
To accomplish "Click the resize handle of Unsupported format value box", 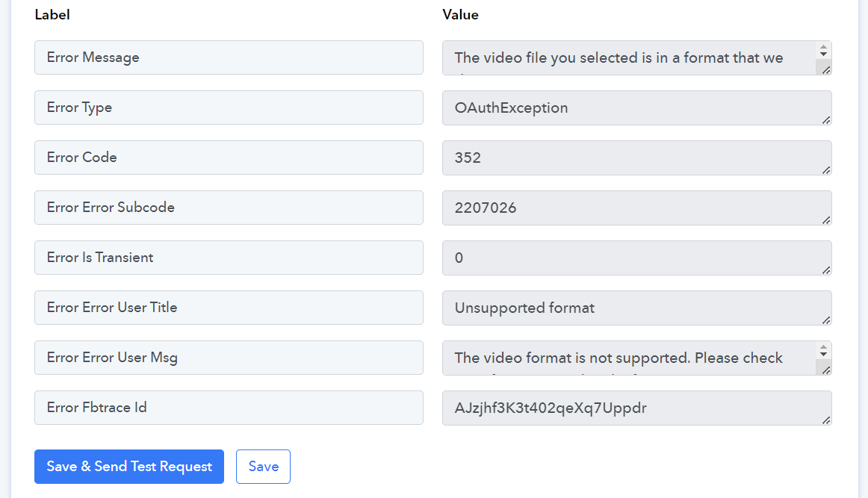I will click(x=826, y=320).
